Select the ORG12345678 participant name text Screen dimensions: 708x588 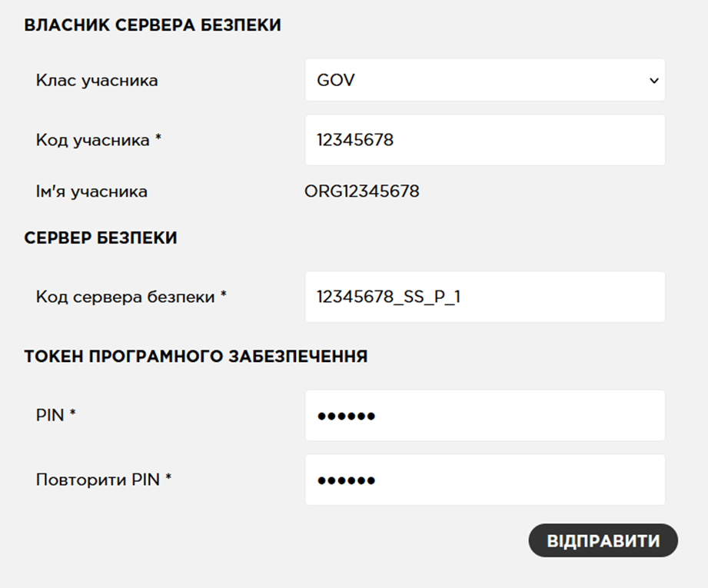(362, 191)
